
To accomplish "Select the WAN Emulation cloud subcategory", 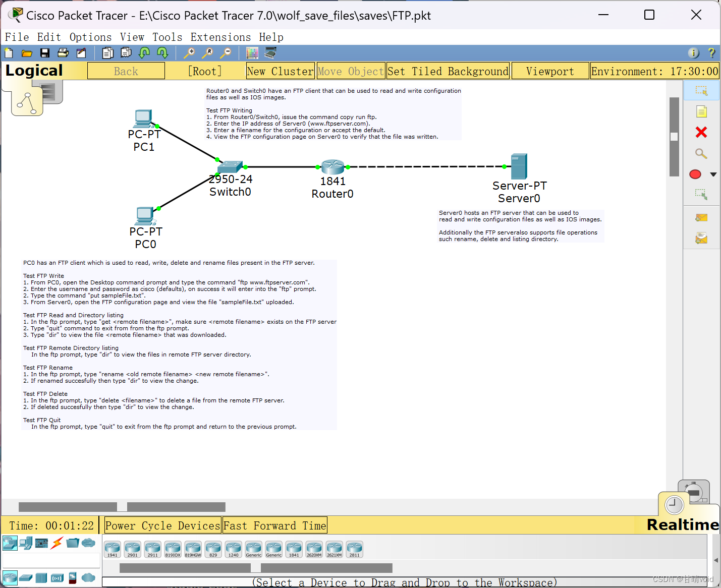I will tap(88, 577).
